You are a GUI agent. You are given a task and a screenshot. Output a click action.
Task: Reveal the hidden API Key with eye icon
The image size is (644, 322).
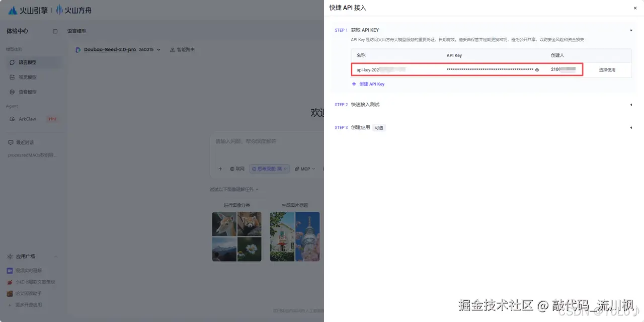pos(537,70)
